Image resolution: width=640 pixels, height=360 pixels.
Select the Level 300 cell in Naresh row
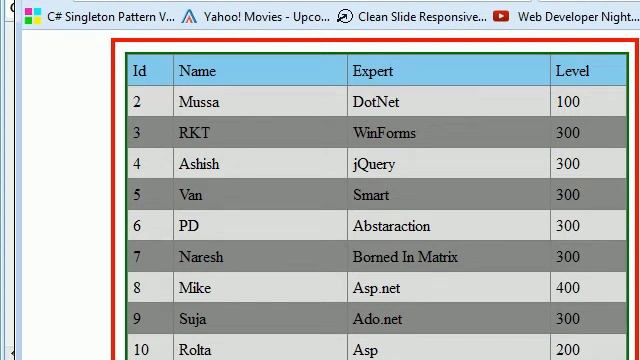(589, 257)
